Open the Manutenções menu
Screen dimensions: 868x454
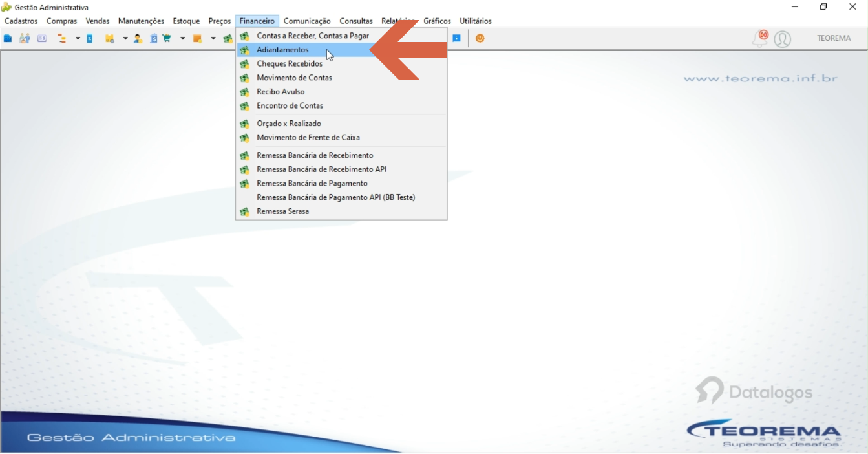141,21
